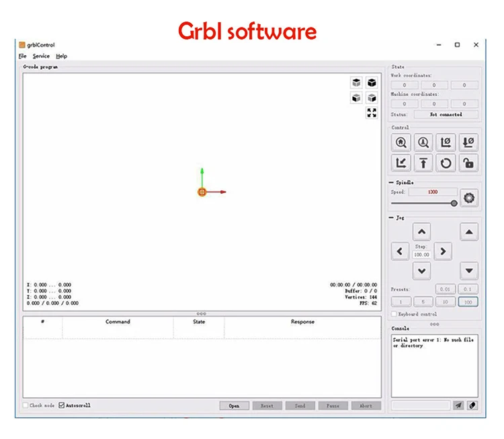Select the 100 jog step preset
This screenshot has width=504, height=439.
pos(468,302)
